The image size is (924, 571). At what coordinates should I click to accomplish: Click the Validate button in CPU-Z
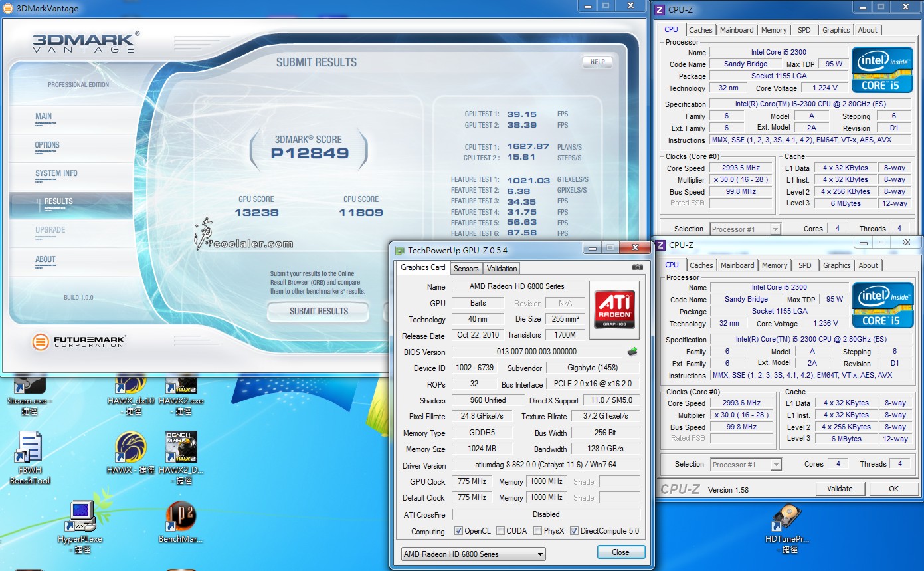pos(840,489)
